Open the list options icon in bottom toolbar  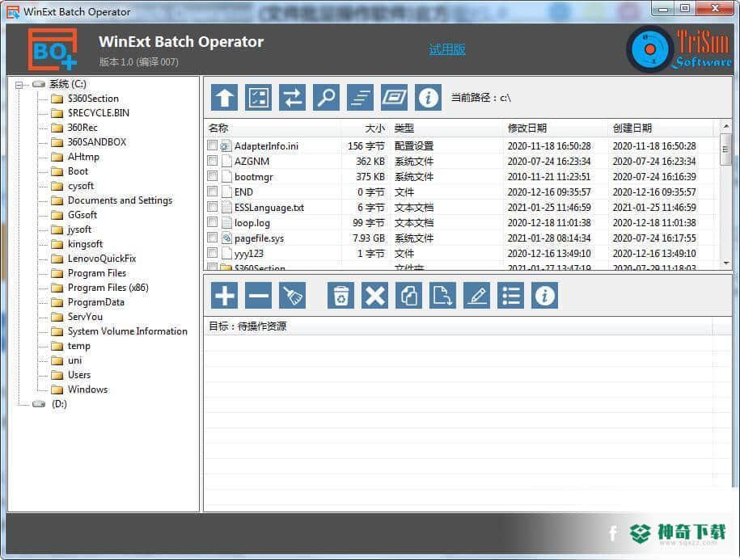click(510, 296)
